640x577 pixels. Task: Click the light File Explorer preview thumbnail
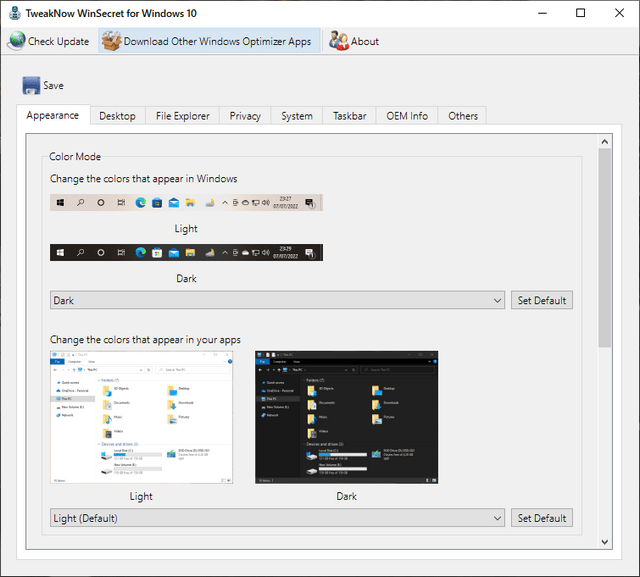(x=142, y=417)
